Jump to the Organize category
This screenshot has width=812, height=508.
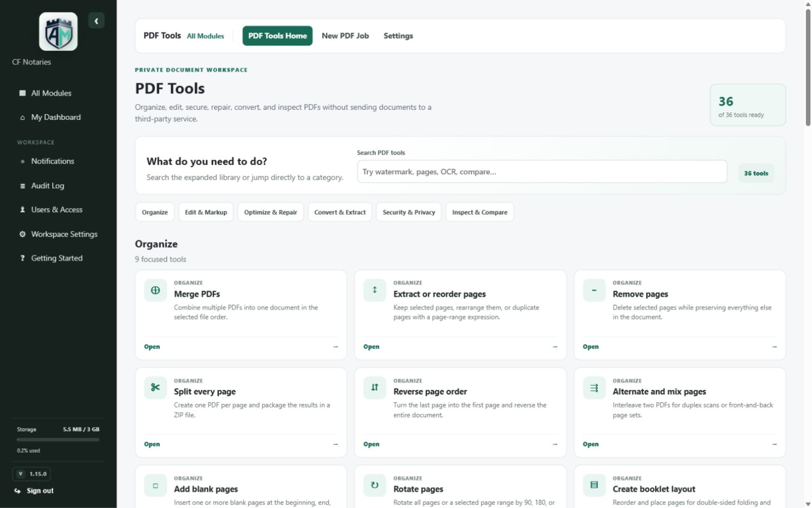pos(155,212)
